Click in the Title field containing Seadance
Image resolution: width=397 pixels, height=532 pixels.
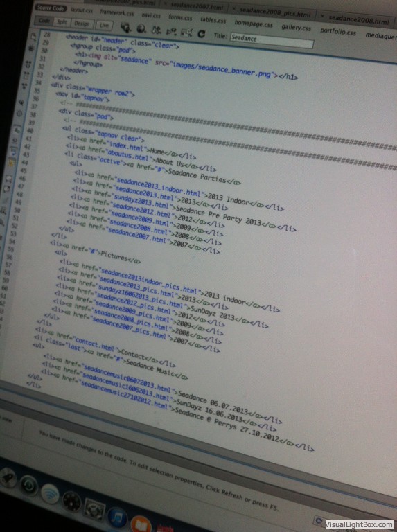coord(272,40)
